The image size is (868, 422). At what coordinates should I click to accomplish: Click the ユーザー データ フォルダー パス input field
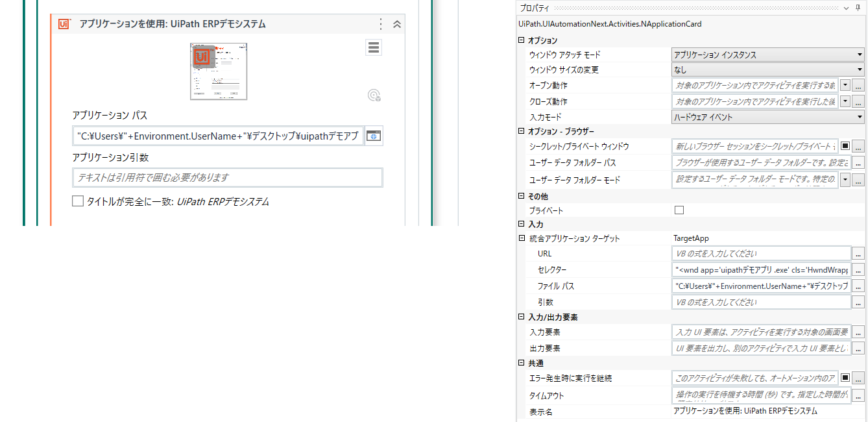coord(760,162)
